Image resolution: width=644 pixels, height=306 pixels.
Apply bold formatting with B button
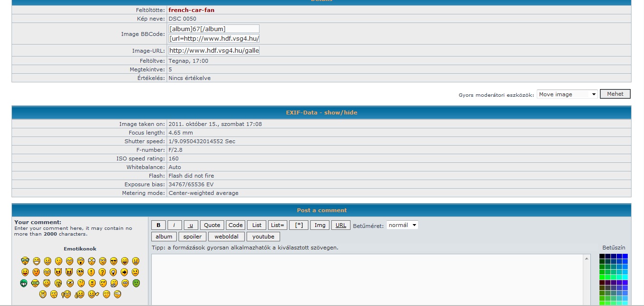pos(158,225)
